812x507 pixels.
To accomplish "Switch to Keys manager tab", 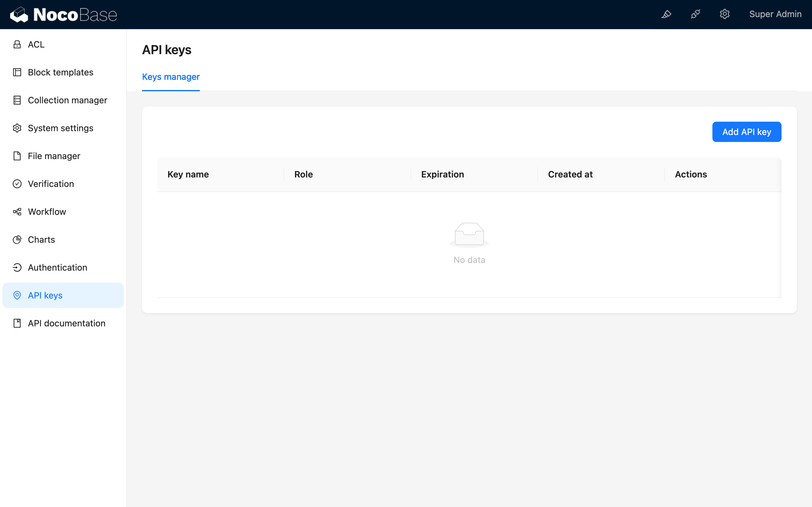I will coord(171,77).
